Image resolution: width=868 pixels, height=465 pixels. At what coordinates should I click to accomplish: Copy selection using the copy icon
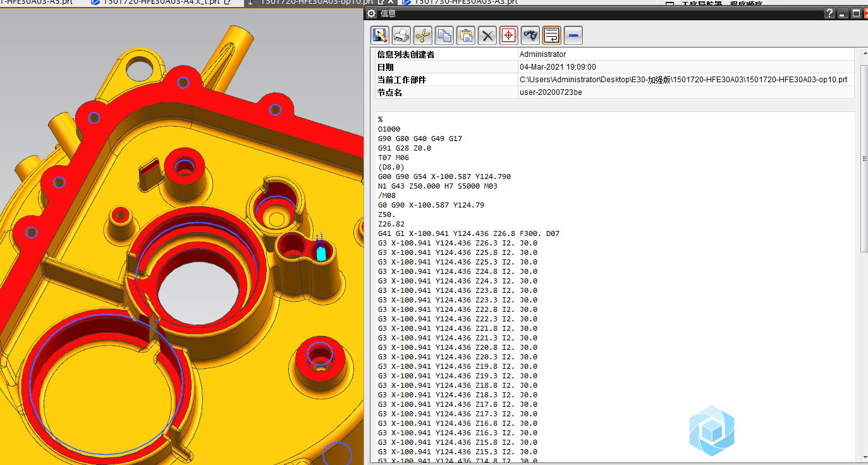coord(444,35)
